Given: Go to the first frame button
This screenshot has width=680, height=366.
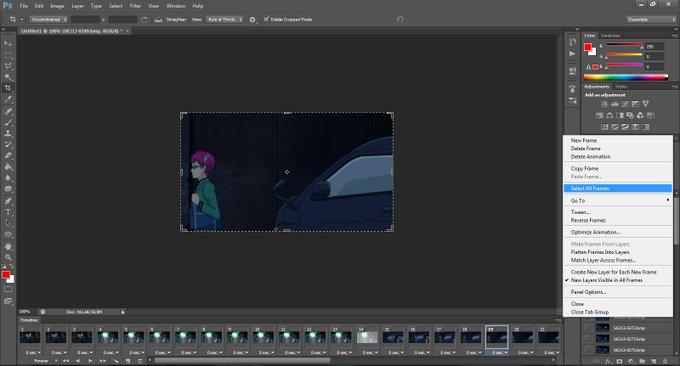Looking at the screenshot, I should (66, 361).
